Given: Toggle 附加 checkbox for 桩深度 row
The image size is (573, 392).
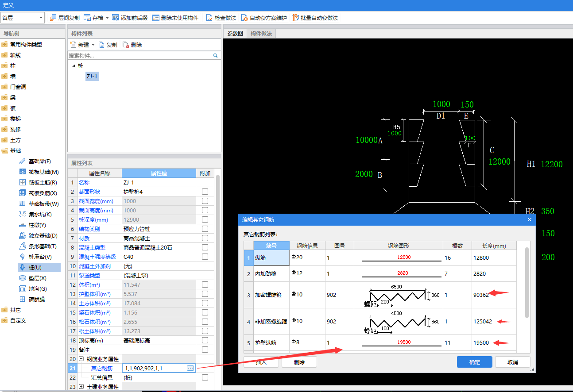Looking at the screenshot, I should coord(205,219).
